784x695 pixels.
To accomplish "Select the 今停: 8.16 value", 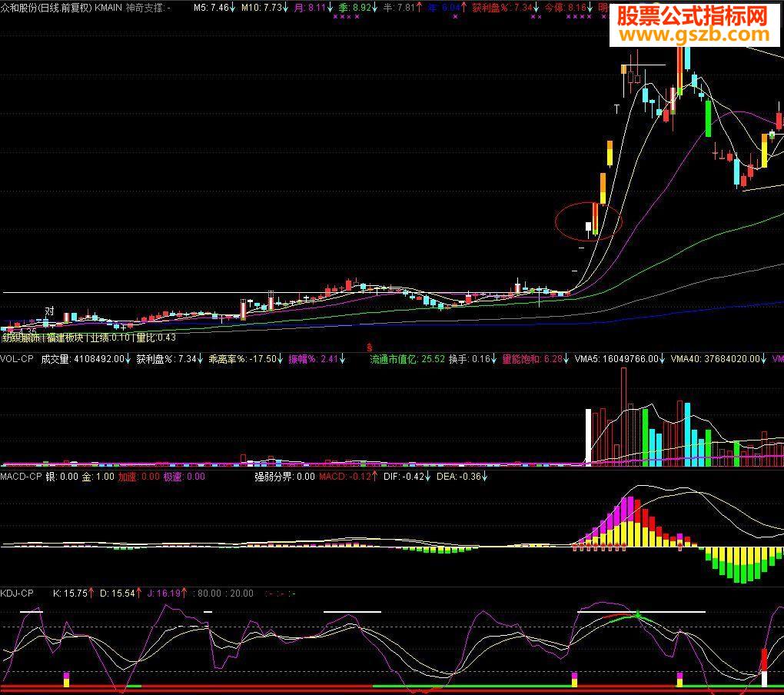I will (569, 8).
